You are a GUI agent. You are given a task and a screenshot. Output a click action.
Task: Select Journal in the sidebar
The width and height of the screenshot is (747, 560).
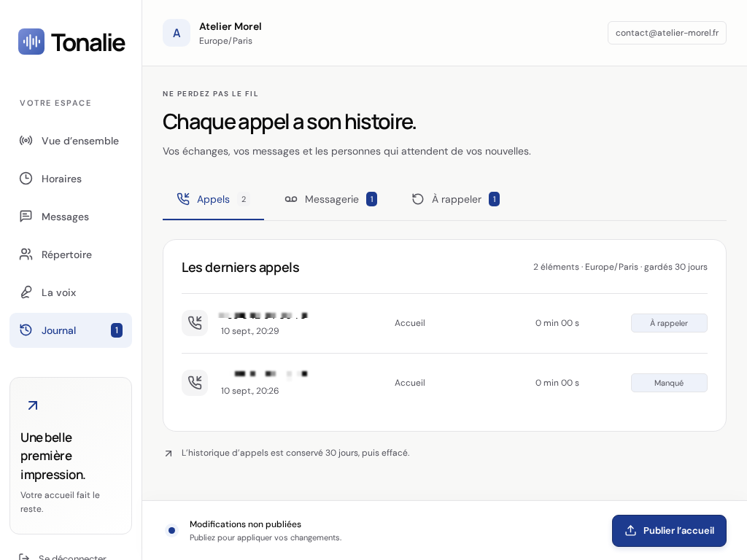[71, 330]
